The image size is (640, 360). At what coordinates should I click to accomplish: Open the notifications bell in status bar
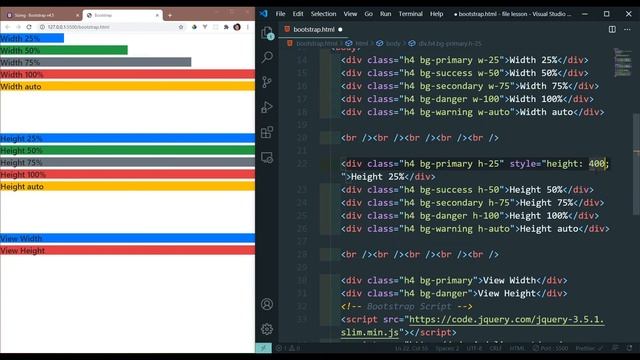click(x=629, y=348)
